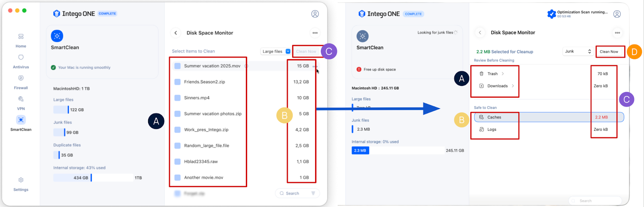Click the Trash bin icon

pyautogui.click(x=481, y=74)
